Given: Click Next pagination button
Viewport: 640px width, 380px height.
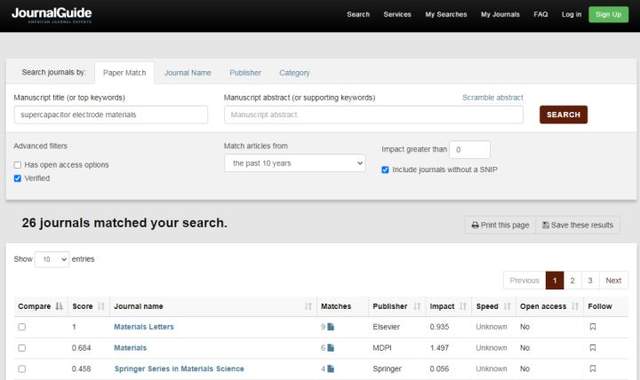Looking at the screenshot, I should point(613,280).
